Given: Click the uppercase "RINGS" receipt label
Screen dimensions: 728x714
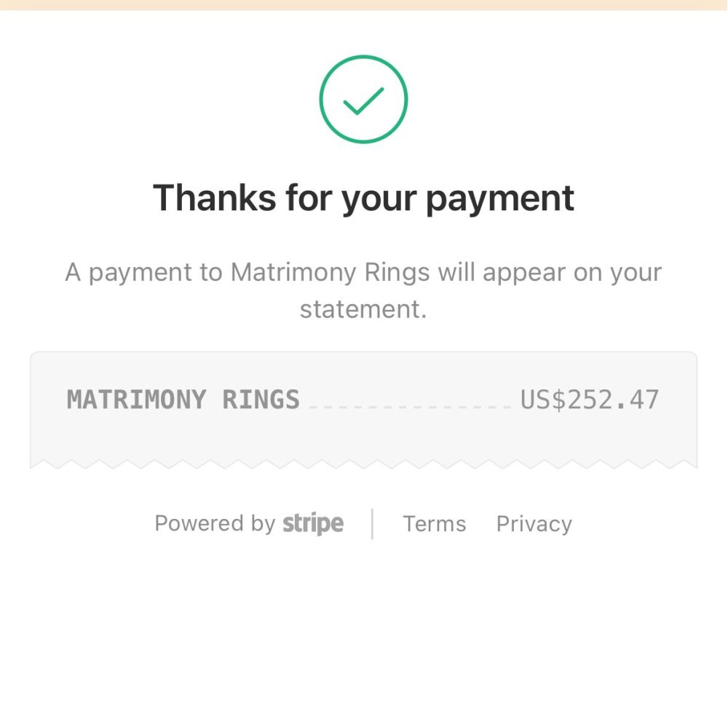Looking at the screenshot, I should (261, 400).
